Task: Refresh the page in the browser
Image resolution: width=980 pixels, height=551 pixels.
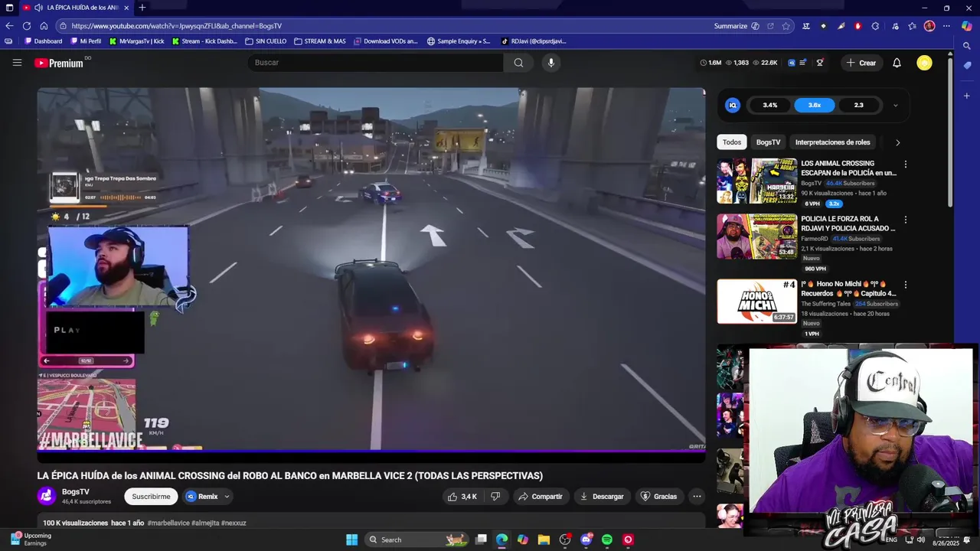Action: (27, 26)
